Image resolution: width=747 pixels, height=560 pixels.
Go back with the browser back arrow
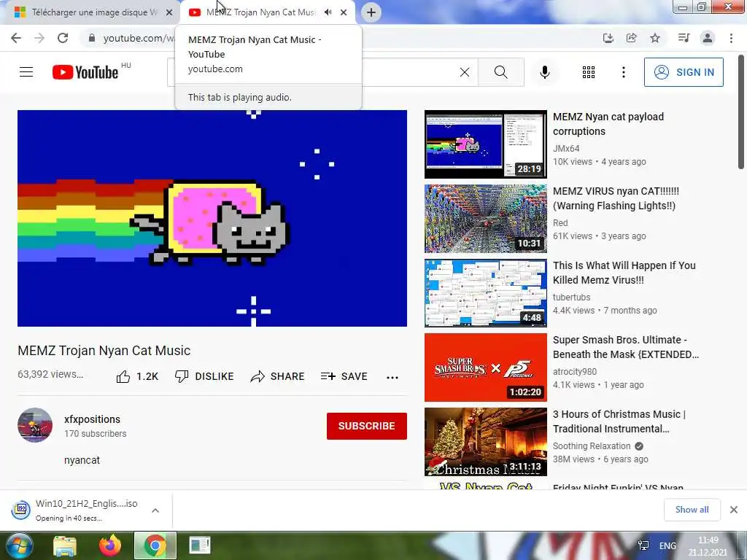(x=16, y=38)
